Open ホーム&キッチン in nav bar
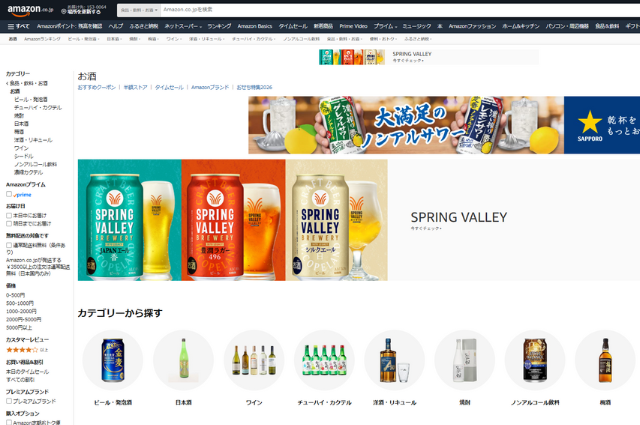 520,26
